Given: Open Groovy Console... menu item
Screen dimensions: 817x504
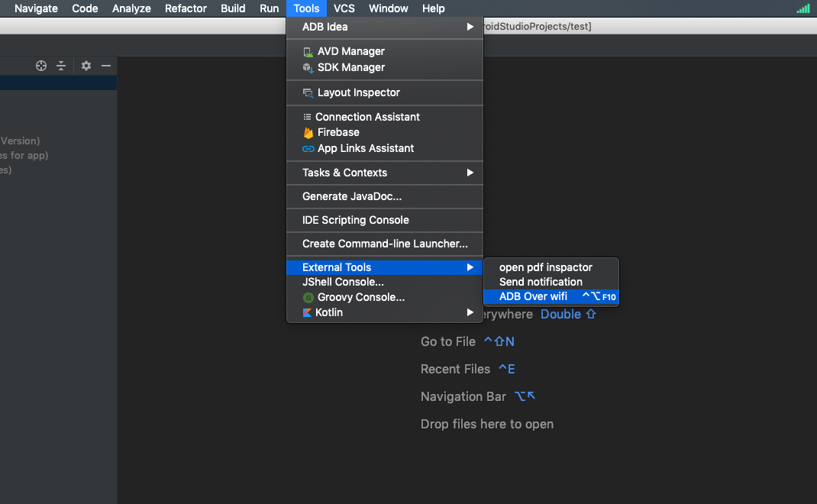Looking at the screenshot, I should (x=385, y=297).
